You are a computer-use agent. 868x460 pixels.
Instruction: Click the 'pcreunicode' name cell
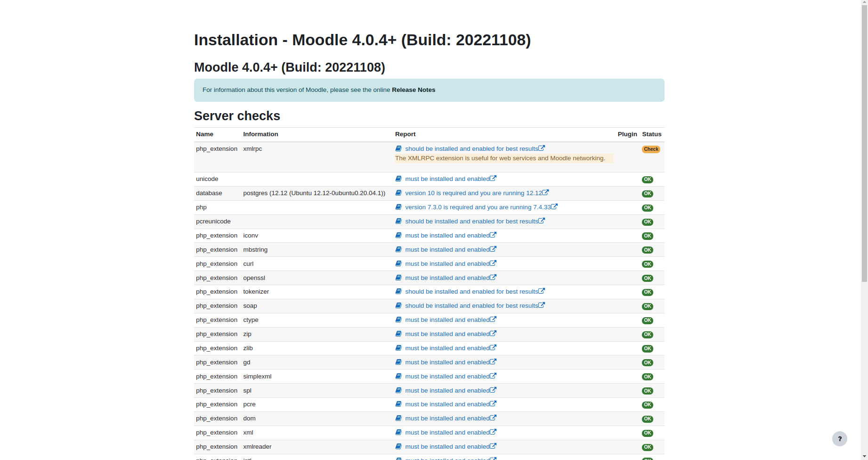[x=213, y=222]
